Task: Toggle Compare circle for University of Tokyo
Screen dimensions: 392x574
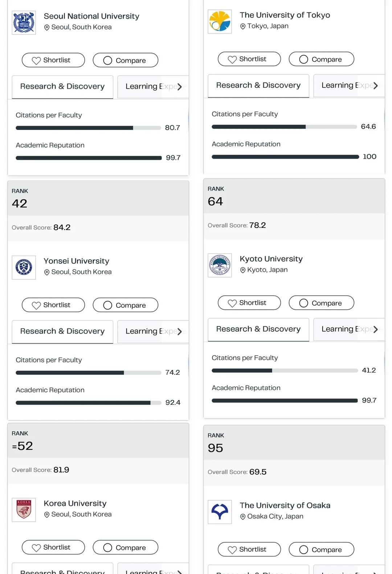Action: pyautogui.click(x=304, y=59)
